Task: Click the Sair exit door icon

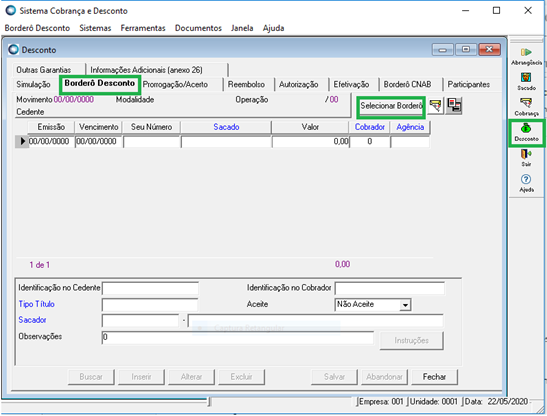Action: click(x=526, y=158)
